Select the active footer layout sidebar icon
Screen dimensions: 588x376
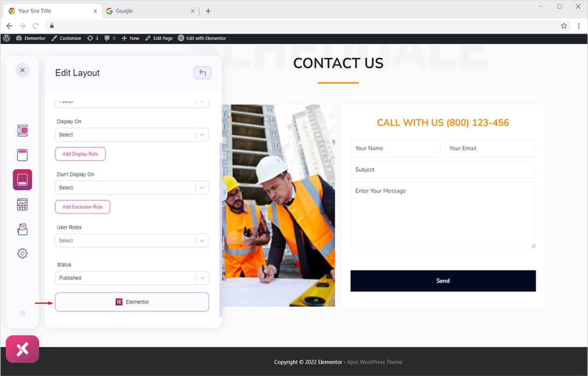[22, 180]
